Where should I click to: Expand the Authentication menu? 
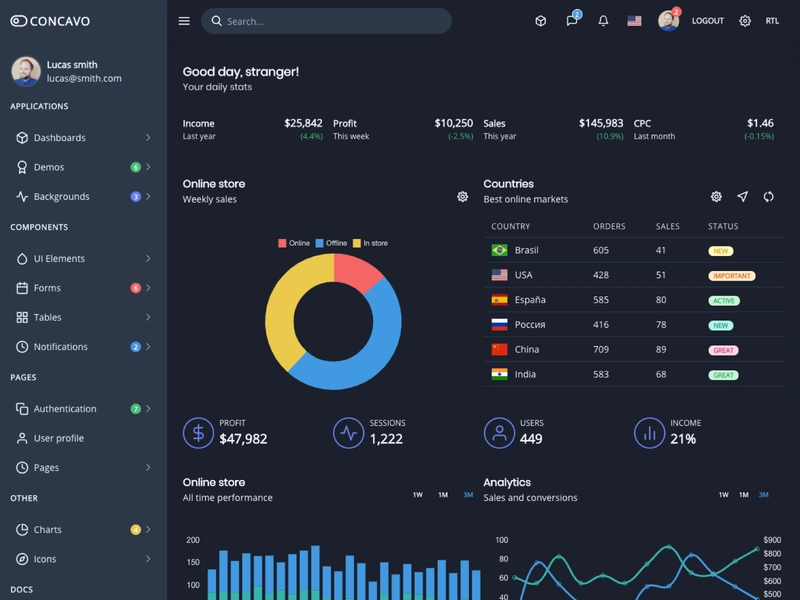point(83,409)
